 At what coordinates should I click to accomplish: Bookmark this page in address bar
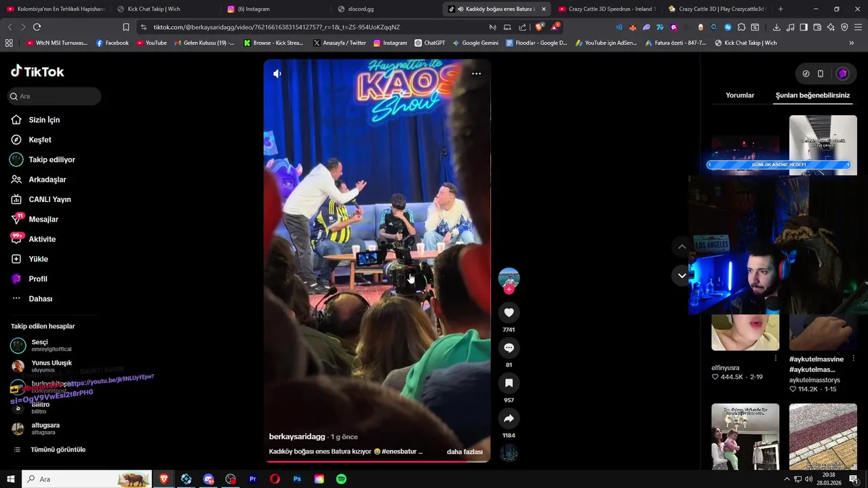click(126, 27)
